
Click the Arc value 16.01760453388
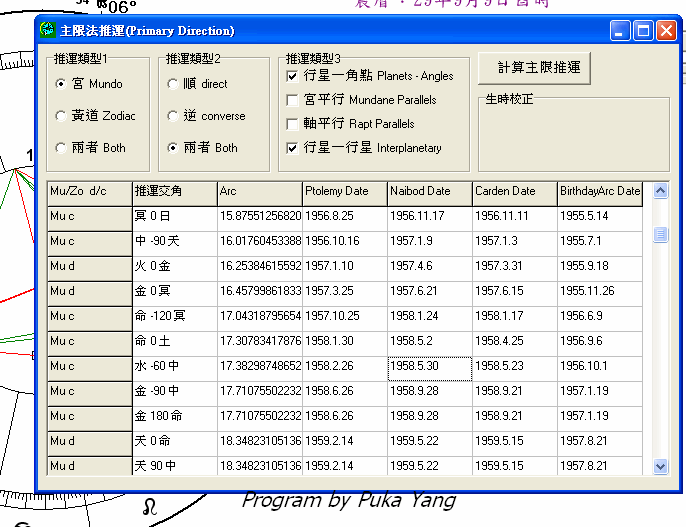259,244
